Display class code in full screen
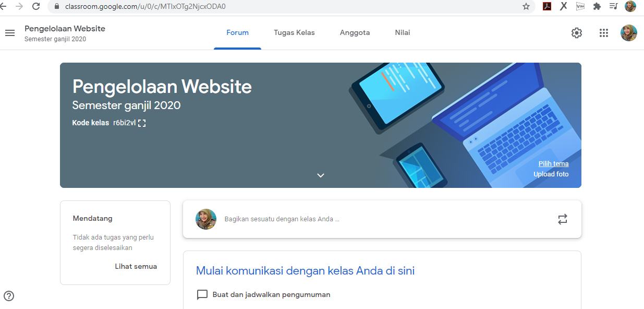Viewport: 644px width, 309px height. (142, 123)
